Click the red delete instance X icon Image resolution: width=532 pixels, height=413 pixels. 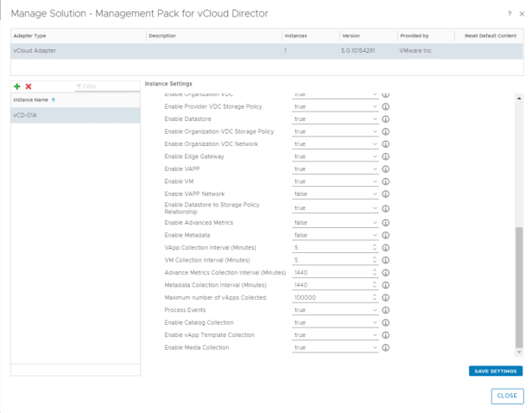click(x=28, y=86)
